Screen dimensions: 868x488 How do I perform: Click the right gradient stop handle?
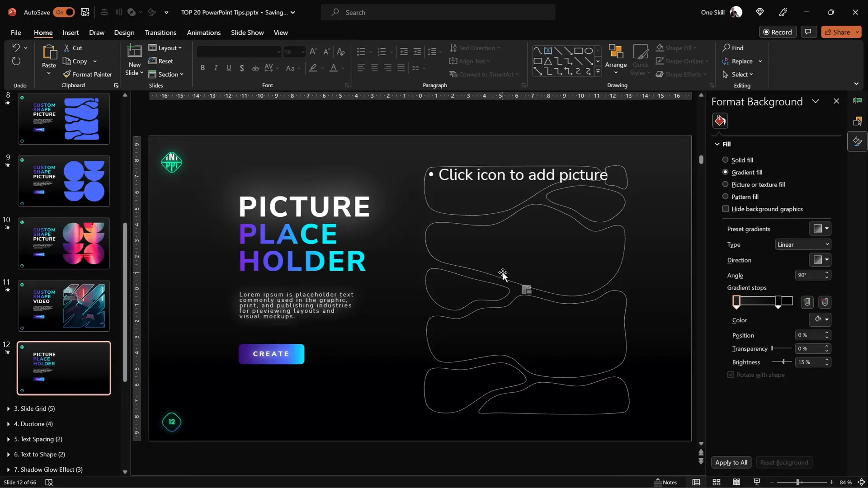tap(778, 301)
